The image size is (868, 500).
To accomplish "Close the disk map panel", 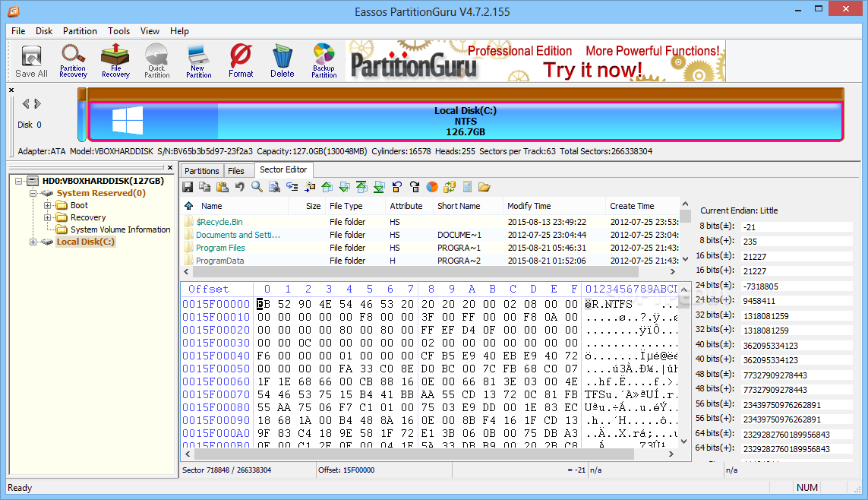I will click(11, 90).
